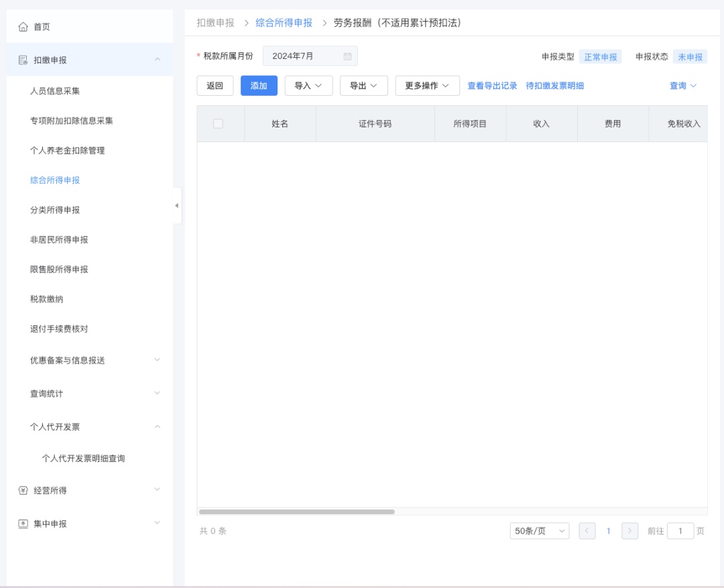Change the 50条/页 page size selector

539,531
